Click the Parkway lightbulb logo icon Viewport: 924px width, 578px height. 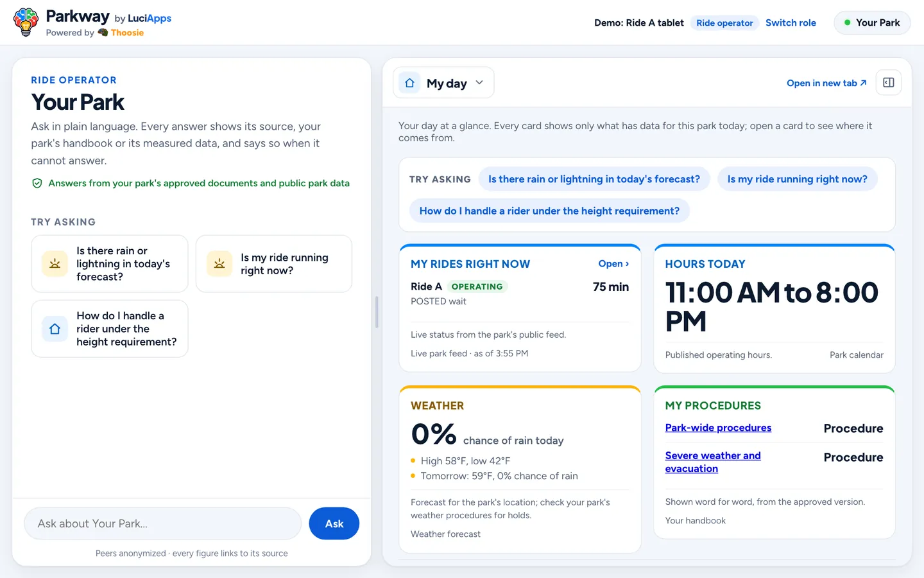(26, 22)
